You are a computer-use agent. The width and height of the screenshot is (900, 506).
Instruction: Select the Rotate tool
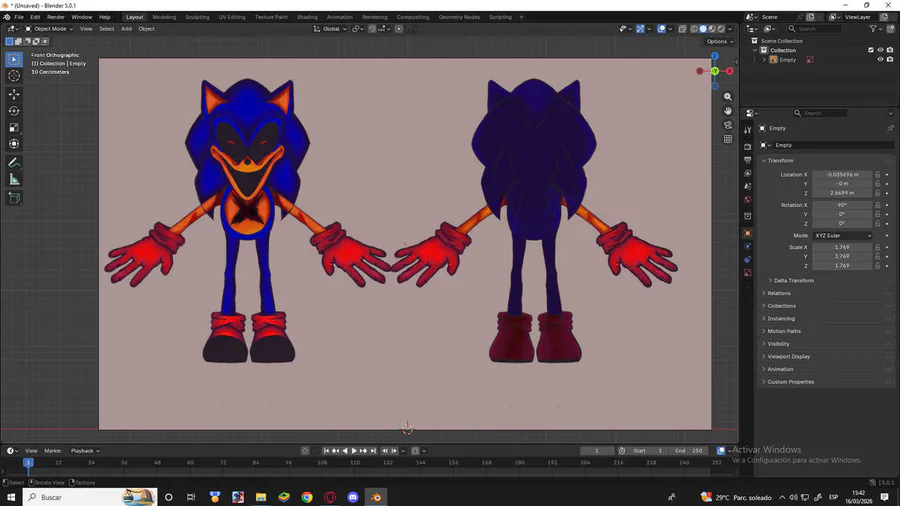point(14,111)
